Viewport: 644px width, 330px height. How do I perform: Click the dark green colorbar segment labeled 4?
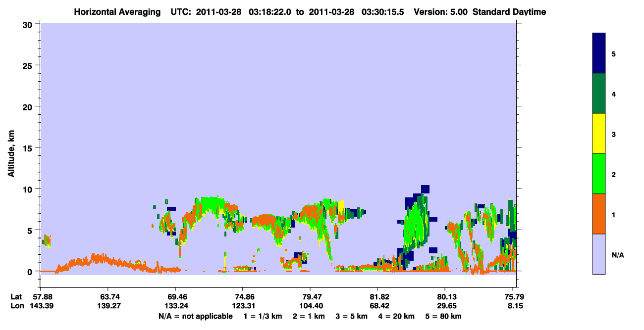click(x=599, y=94)
